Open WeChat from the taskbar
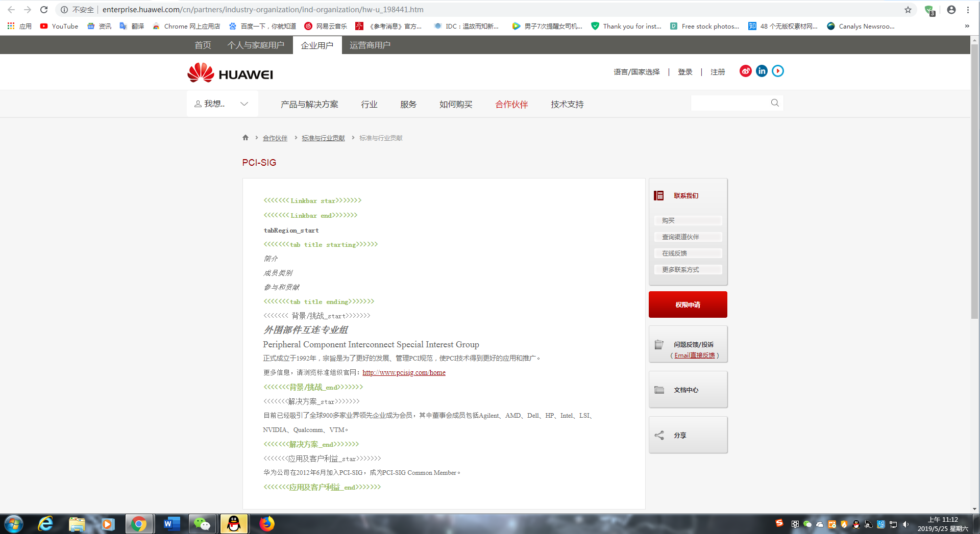Screen dimensions: 980x534 coord(202,524)
